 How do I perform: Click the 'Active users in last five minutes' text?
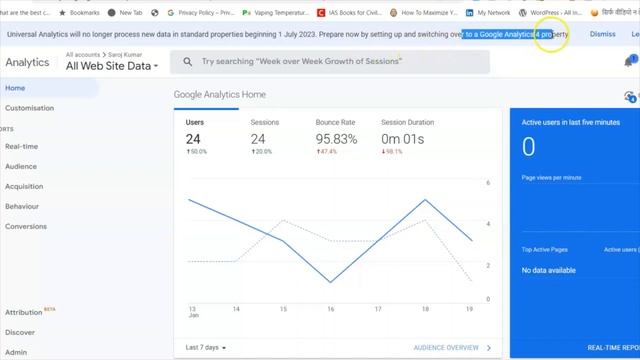[x=571, y=122]
